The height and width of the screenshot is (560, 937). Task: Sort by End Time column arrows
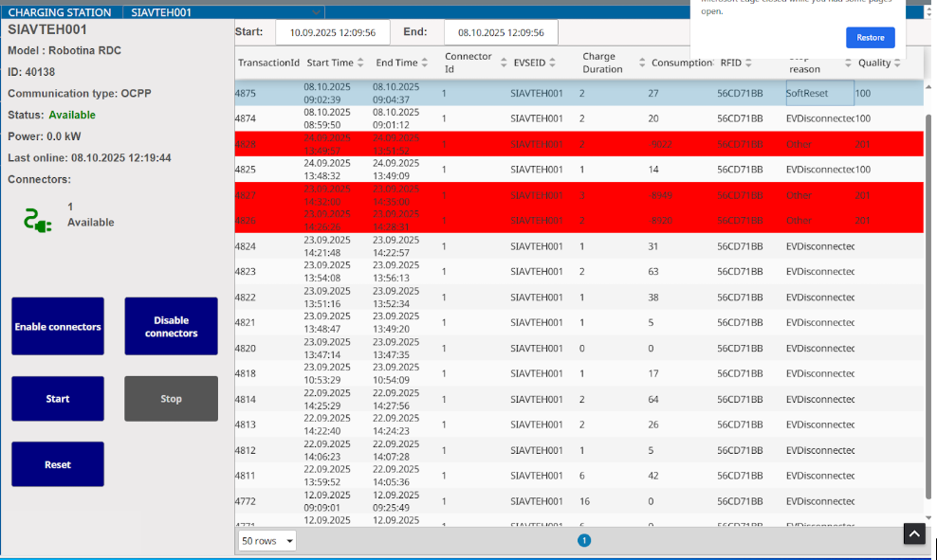(x=426, y=63)
